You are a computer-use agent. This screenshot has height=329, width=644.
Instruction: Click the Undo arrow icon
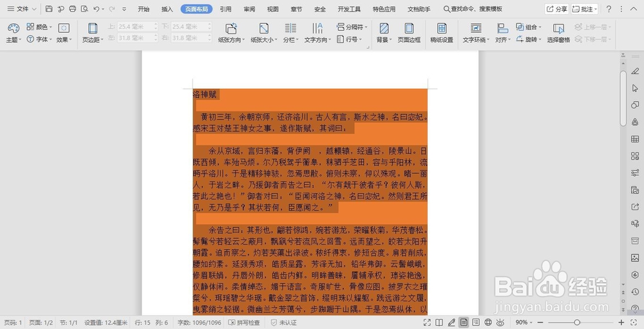pyautogui.click(x=97, y=8)
